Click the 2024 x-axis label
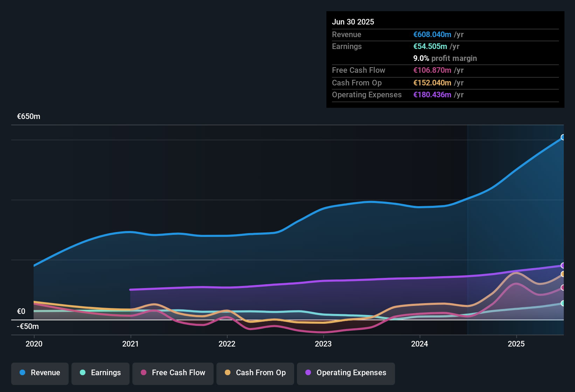The width and height of the screenshot is (575, 392). pos(420,344)
